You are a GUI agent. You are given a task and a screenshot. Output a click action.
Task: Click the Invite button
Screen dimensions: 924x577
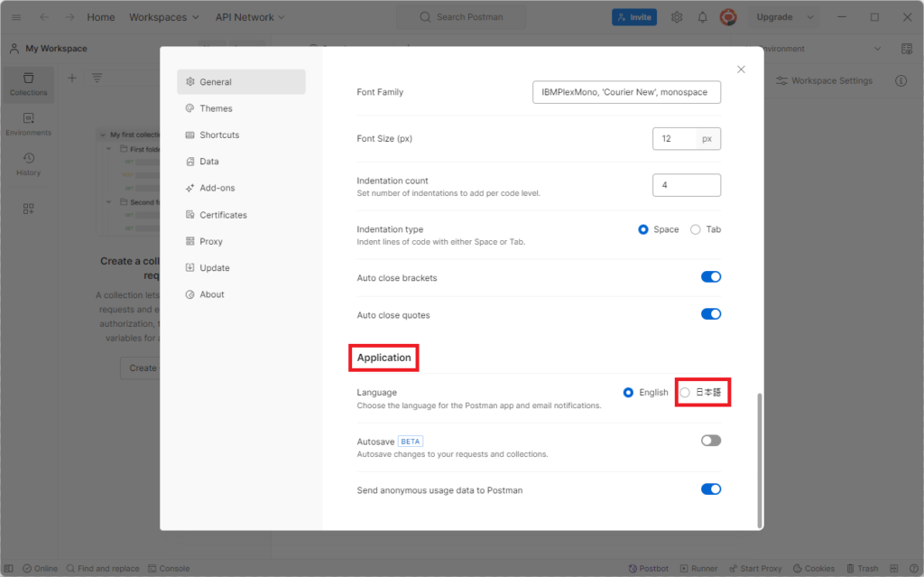pyautogui.click(x=634, y=17)
